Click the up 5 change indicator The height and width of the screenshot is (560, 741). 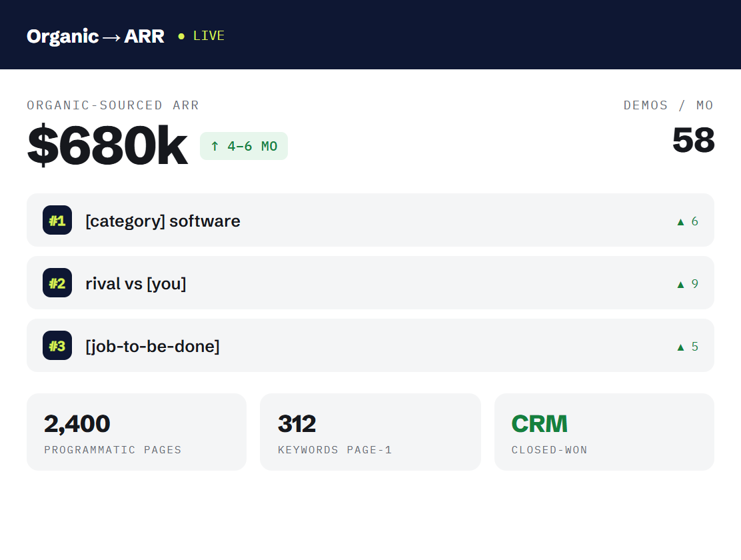pos(688,347)
